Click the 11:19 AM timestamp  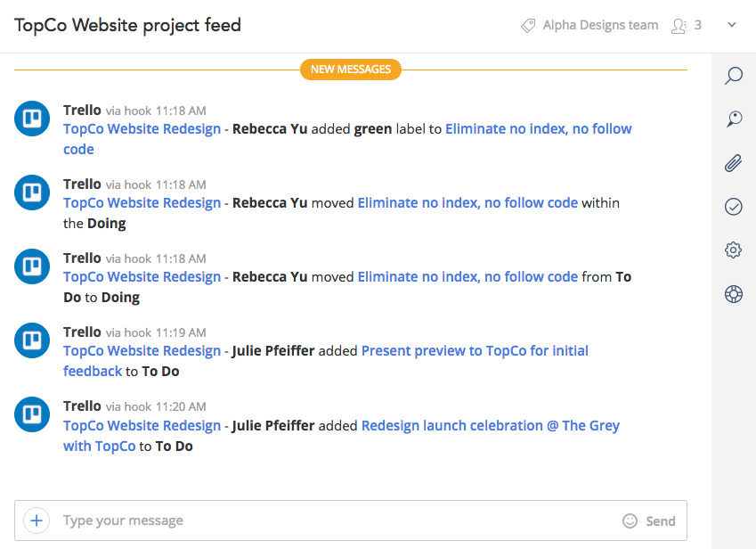181,332
